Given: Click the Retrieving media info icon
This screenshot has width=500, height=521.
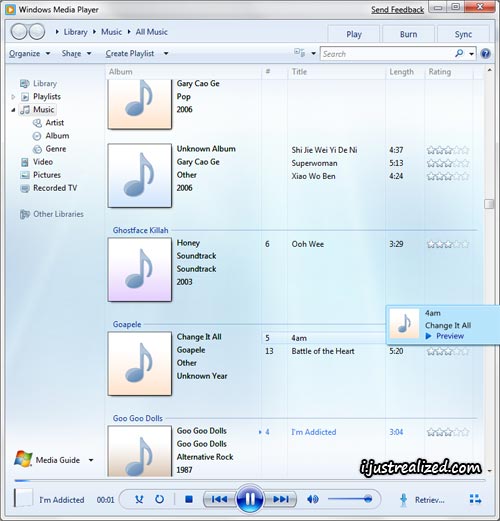Looking at the screenshot, I should tap(403, 500).
